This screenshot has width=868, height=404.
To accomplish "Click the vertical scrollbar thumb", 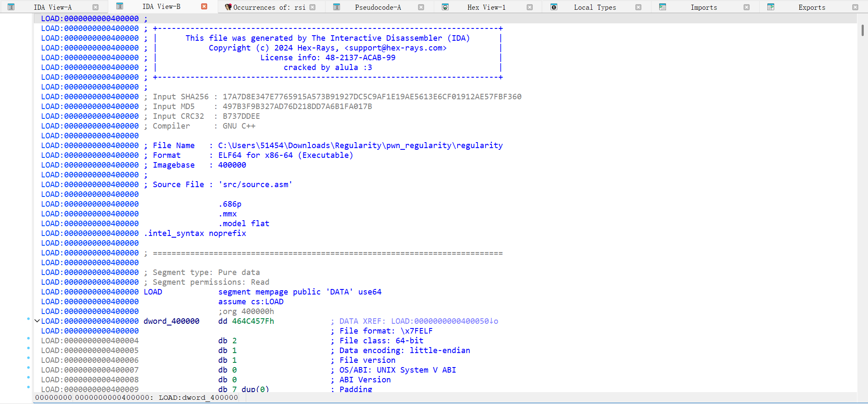I will click(x=862, y=31).
